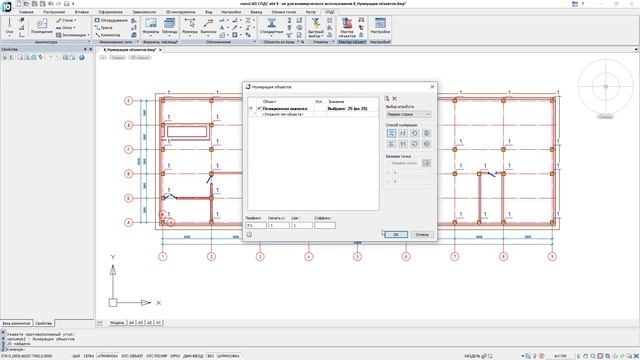Screen dimensions: 640x360
Task: Click the <Укажите тип объекта> row
Action: (x=313, y=115)
